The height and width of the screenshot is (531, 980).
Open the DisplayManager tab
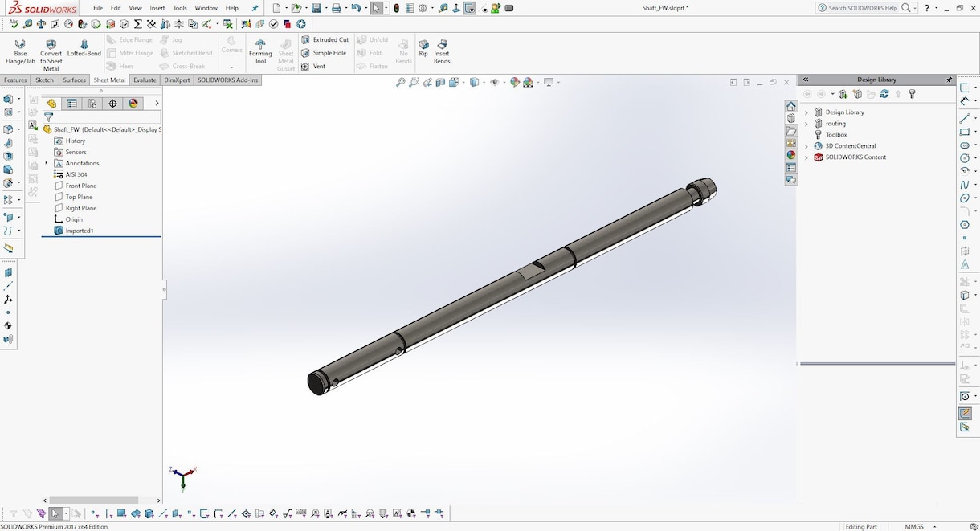click(133, 104)
